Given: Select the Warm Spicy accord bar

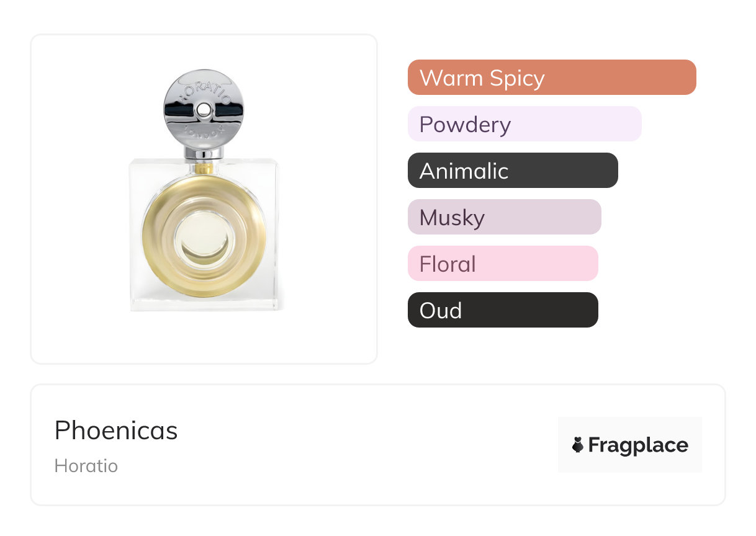Looking at the screenshot, I should (x=552, y=78).
